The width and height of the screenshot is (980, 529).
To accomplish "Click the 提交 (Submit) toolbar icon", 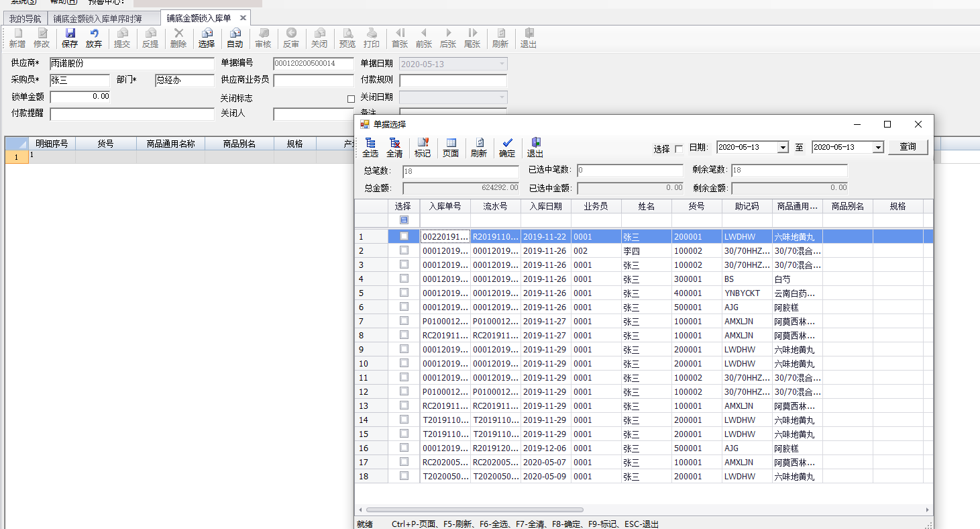I will coord(122,38).
